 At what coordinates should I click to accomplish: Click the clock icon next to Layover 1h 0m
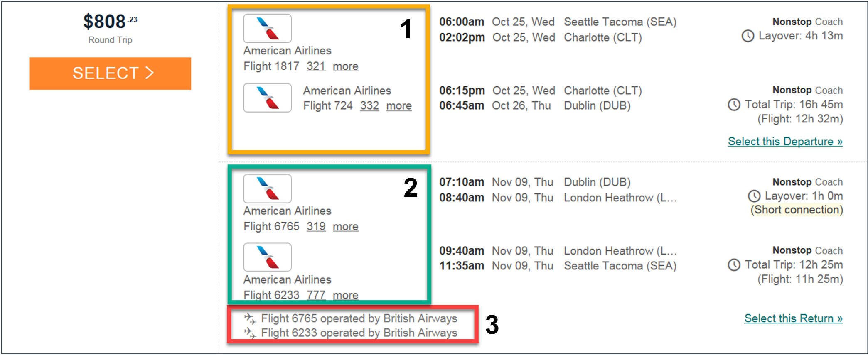click(x=754, y=196)
